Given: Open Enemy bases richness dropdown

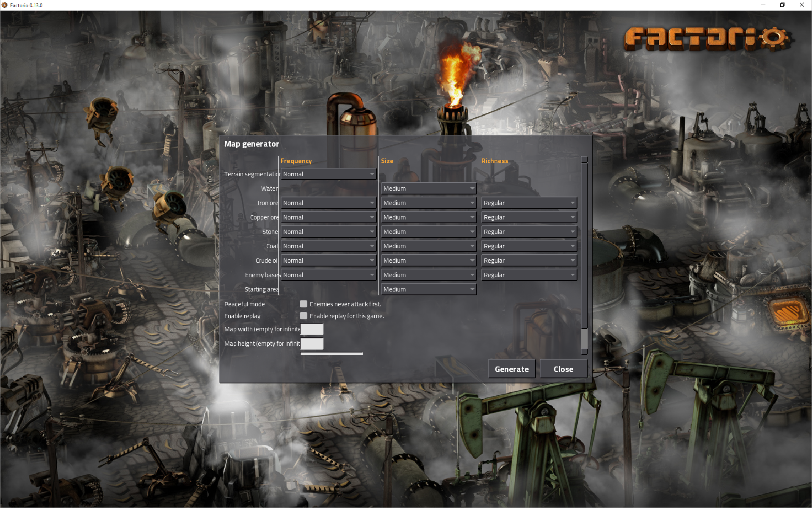Looking at the screenshot, I should (529, 275).
